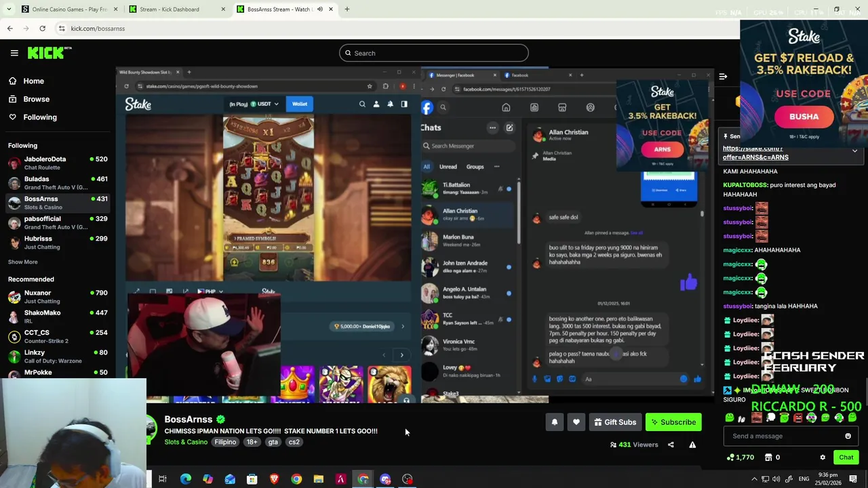The width and height of the screenshot is (868, 488).
Task: Open Brave browser from the taskbar
Action: (x=274, y=479)
